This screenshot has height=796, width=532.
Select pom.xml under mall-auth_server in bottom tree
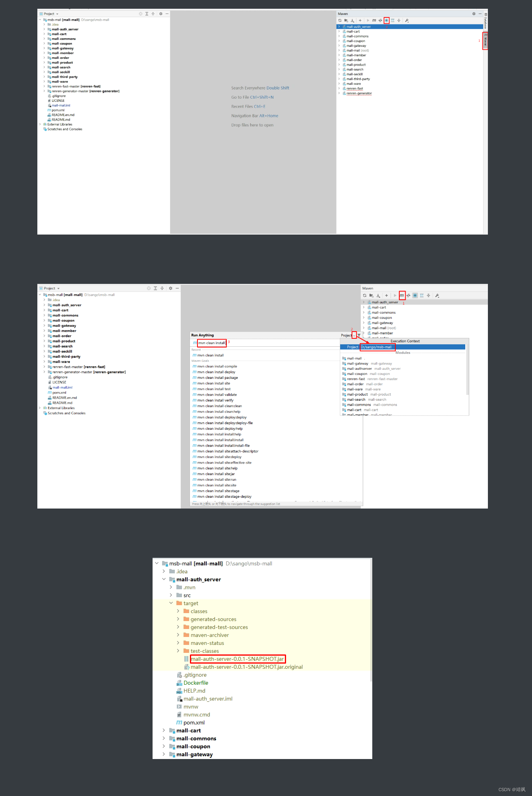click(191, 722)
